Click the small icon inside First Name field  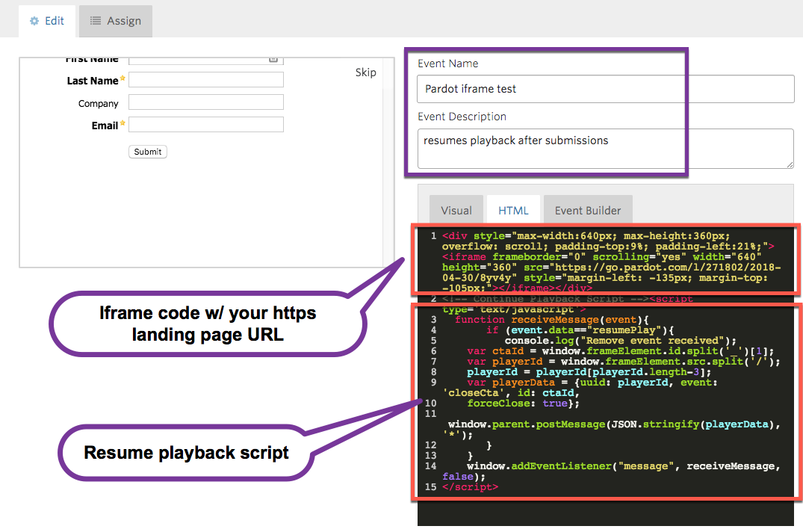[272, 58]
